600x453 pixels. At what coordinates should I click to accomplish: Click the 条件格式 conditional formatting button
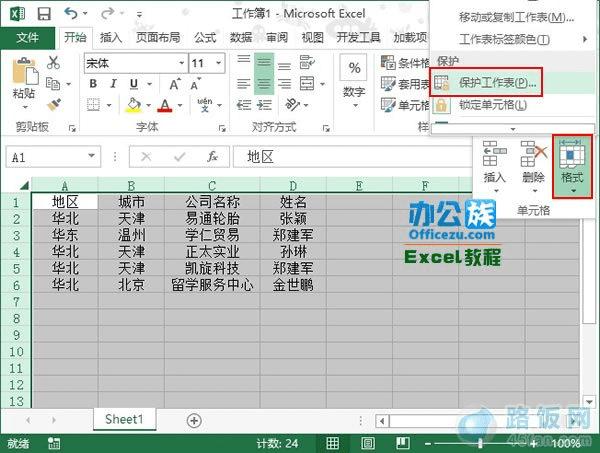coord(406,63)
